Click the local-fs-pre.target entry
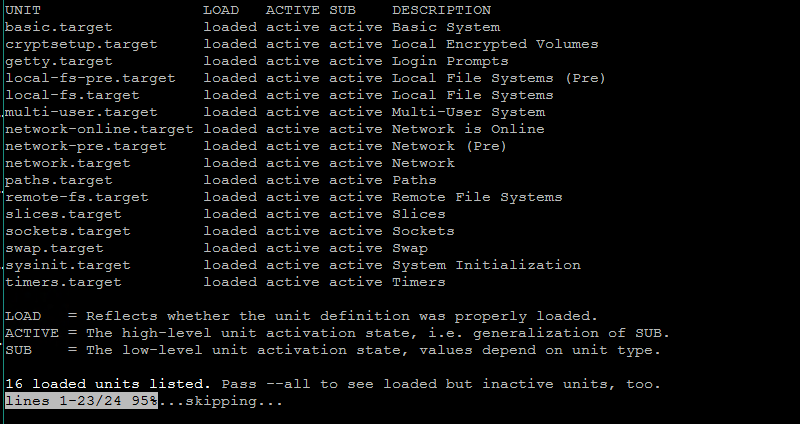The height and width of the screenshot is (424, 800). (90, 79)
